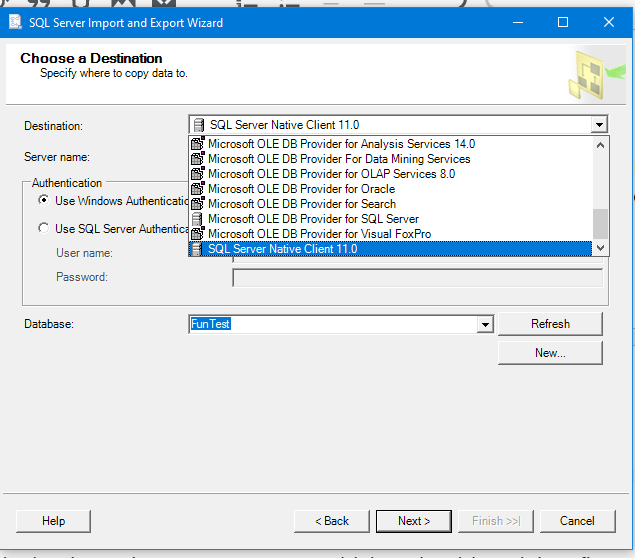Choose Microsoft OLE DB Provider for SQL Server
This screenshot has width=635, height=558.
391,219
